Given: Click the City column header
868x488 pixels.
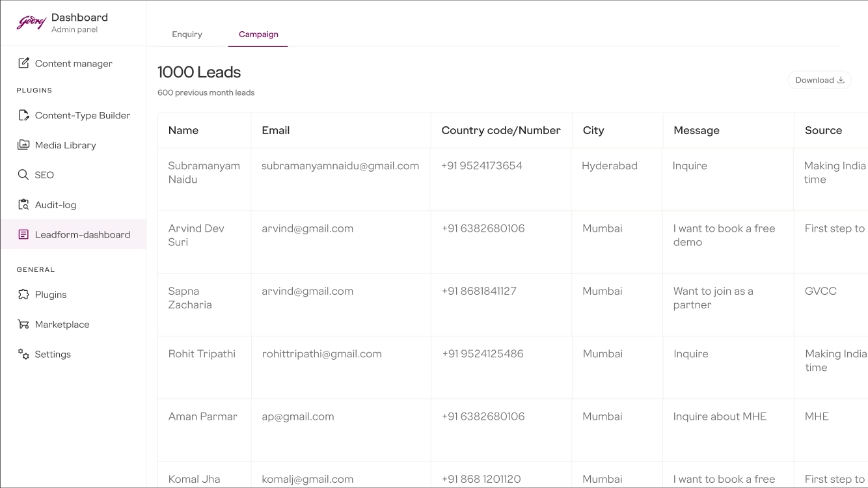Looking at the screenshot, I should (x=593, y=130).
